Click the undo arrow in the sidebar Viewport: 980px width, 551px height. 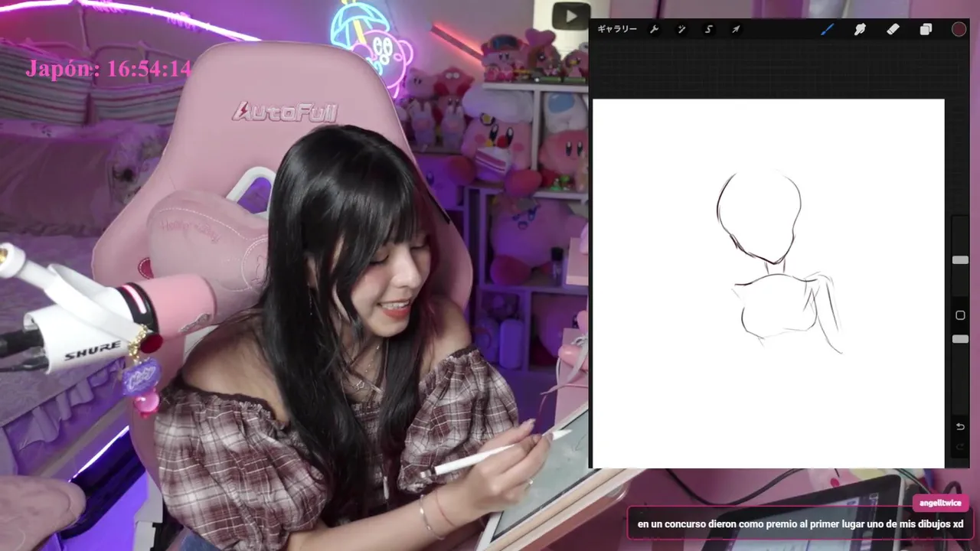pos(960,426)
